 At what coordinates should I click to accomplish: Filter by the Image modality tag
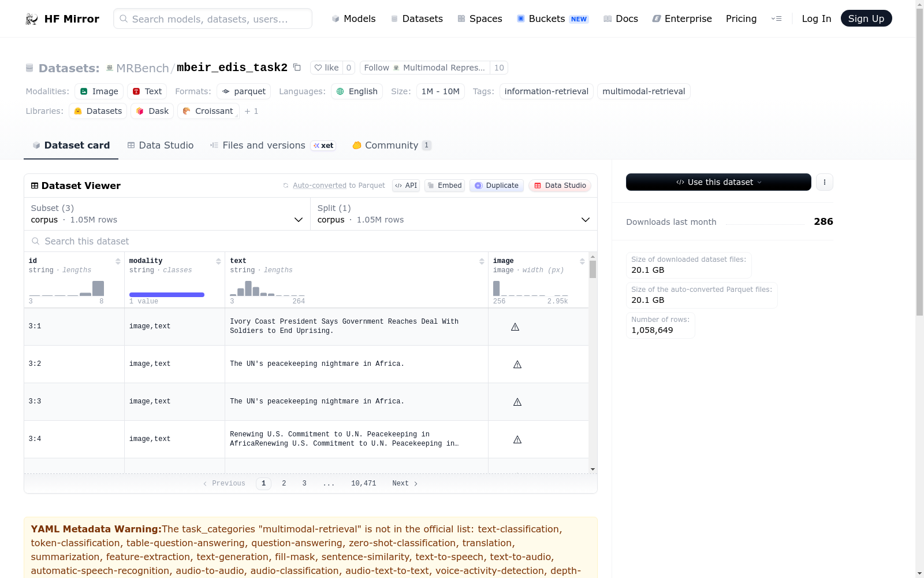[99, 91]
